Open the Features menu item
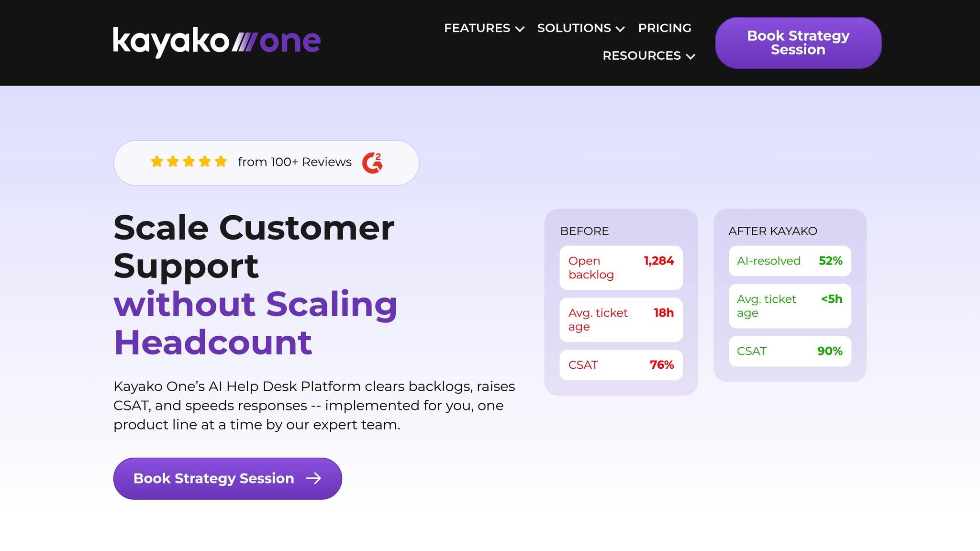The image size is (980, 551). [x=477, y=28]
